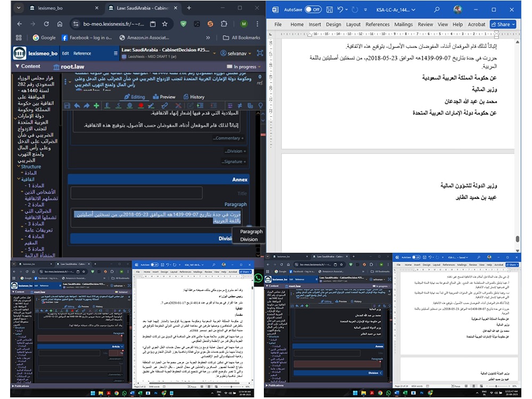532x399 pixels.
Task: Open the All Bookmarks folder
Action: pos(242,38)
